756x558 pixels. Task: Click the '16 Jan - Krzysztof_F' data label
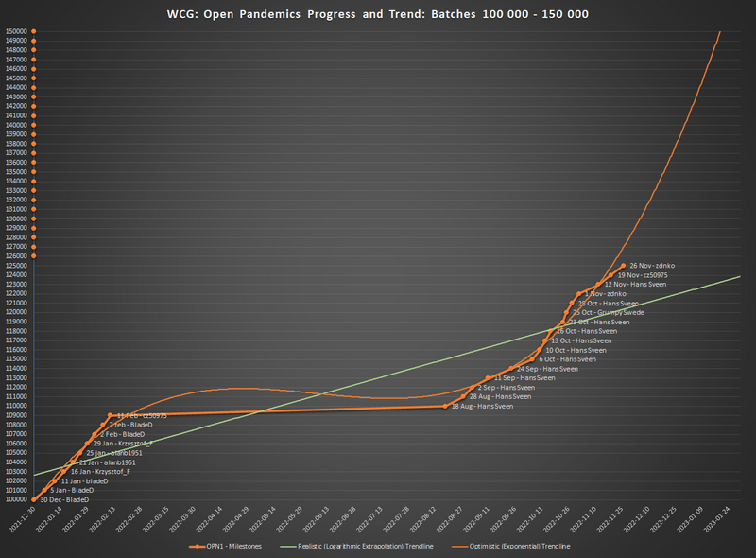100,472
